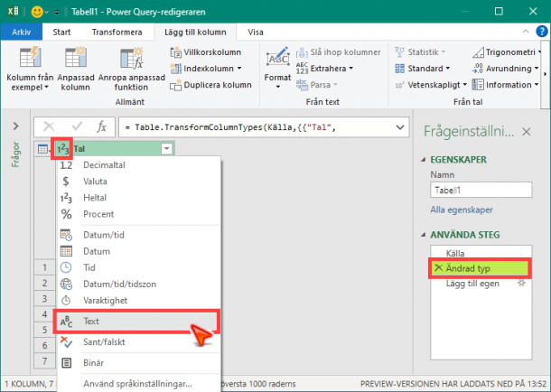
Task: Choose Tid data type
Action: [137, 267]
